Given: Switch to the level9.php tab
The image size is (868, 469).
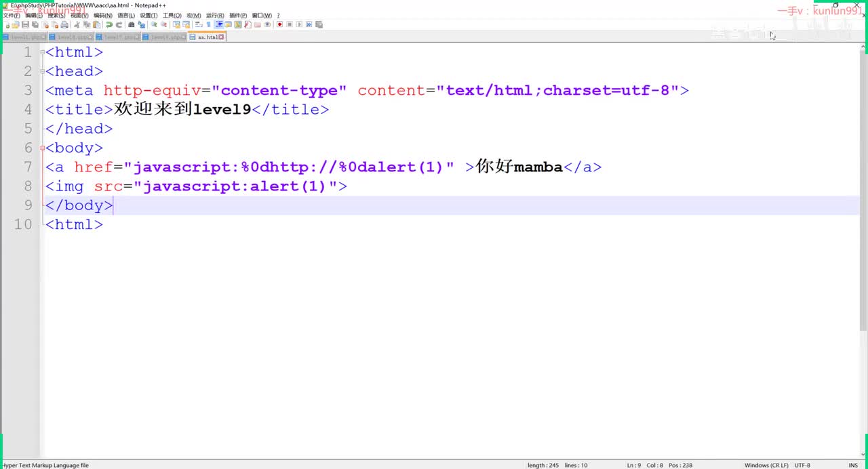Looking at the screenshot, I should [163, 37].
